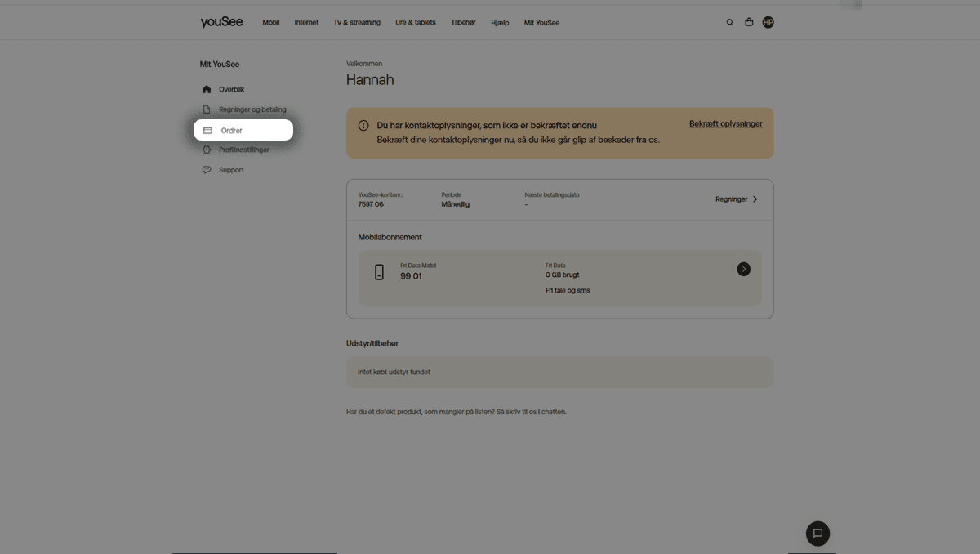Go to Ure & tablets section
Screen dimensions: 980x554
[x=415, y=23]
